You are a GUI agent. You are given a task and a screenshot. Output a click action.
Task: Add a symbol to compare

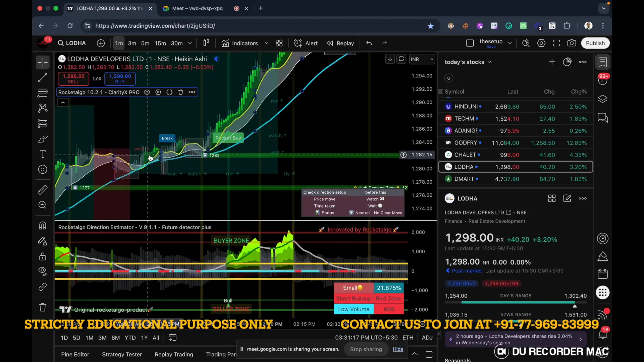[101, 43]
